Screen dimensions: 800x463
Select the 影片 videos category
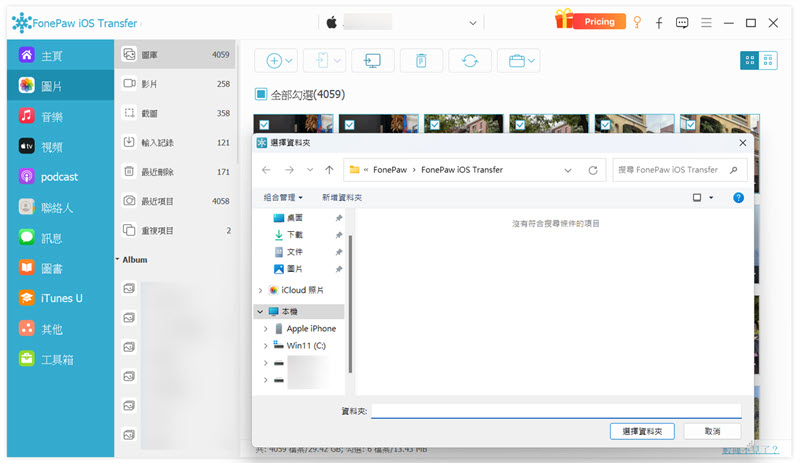(x=176, y=84)
